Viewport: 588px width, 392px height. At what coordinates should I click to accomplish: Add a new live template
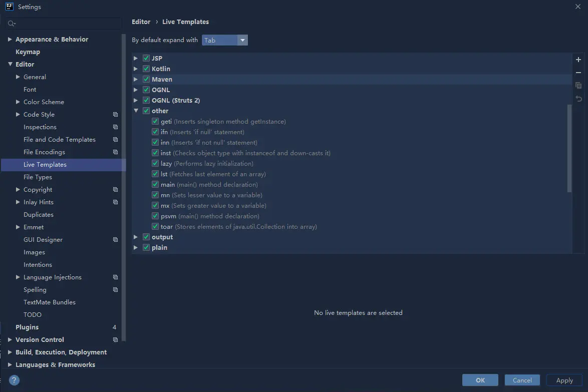click(x=578, y=60)
